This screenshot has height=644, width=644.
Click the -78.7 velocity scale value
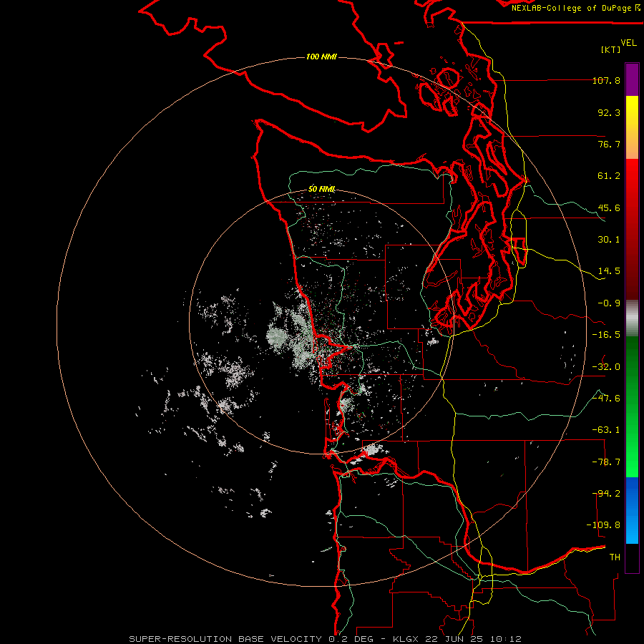tap(606, 462)
